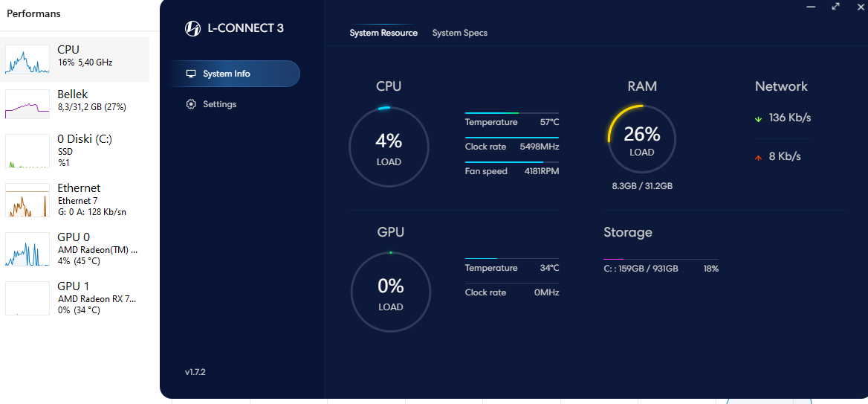Click the Network section heading
The image size is (868, 404).
[781, 86]
